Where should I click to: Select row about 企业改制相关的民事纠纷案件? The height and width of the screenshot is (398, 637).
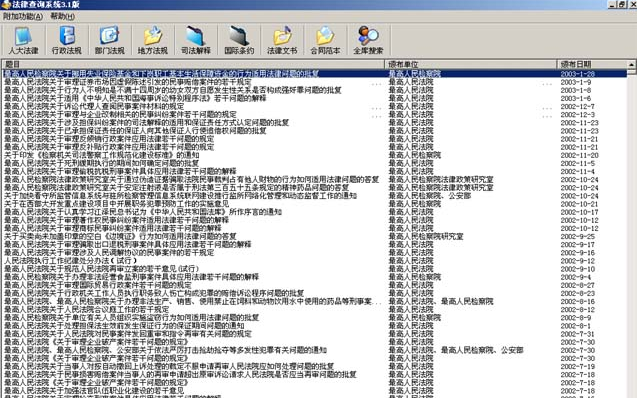click(315, 115)
